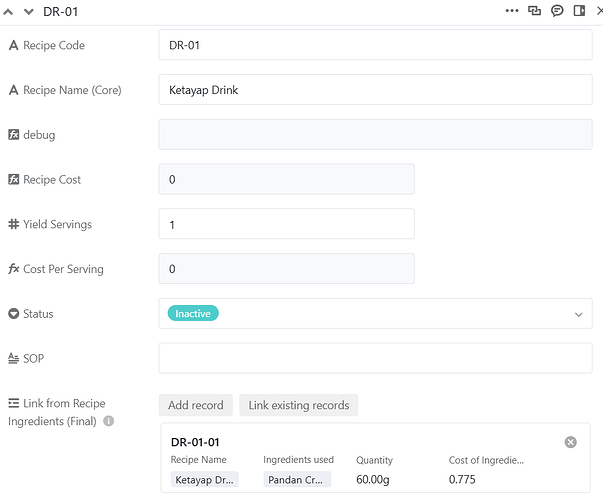Click Link existing records button
The image size is (603, 500).
(x=298, y=405)
